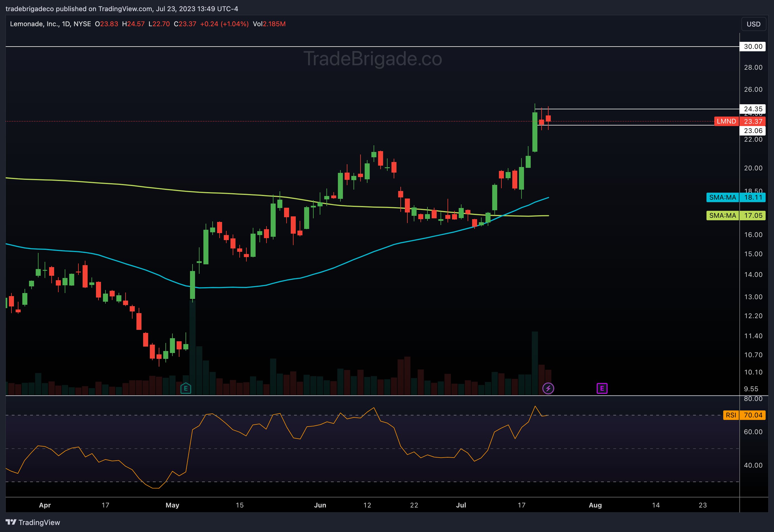Image resolution: width=774 pixels, height=532 pixels.
Task: Toggle the 24.35 resistance level label
Action: [753, 109]
